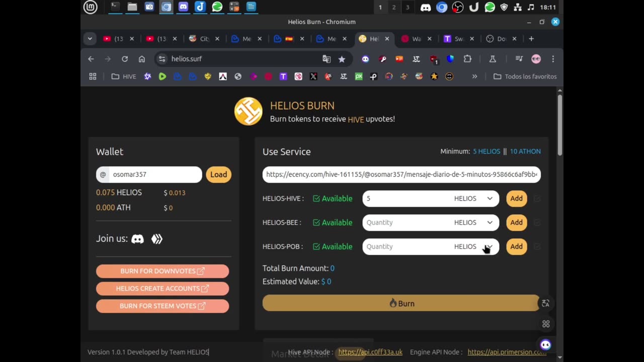
Task: Reload the helios.surf page
Action: pos(125,59)
